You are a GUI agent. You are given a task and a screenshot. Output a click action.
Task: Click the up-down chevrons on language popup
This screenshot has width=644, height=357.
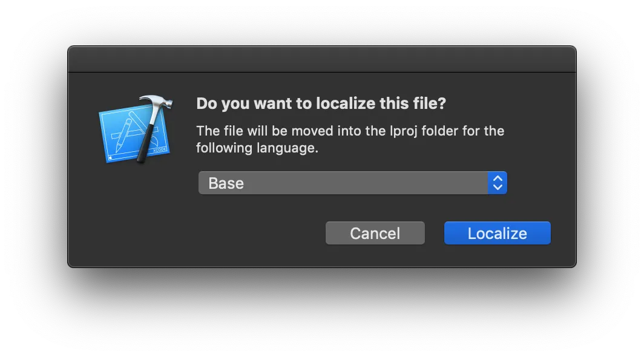(x=498, y=183)
